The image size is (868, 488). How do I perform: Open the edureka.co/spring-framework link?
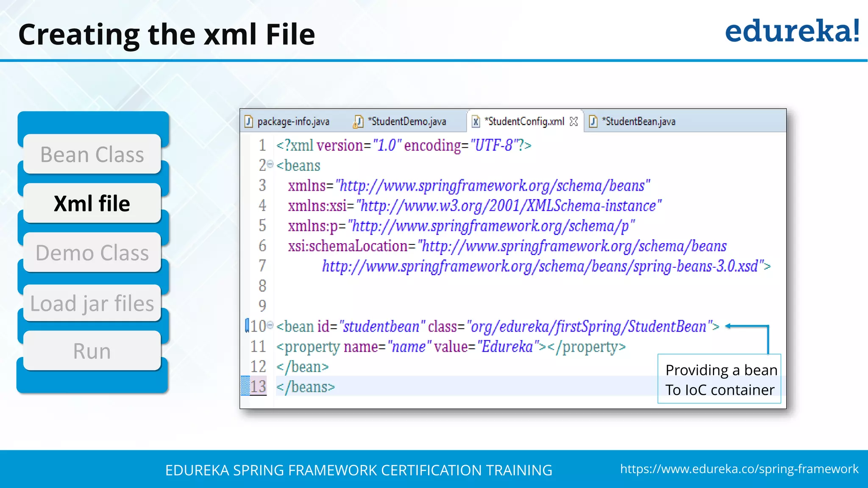(x=739, y=469)
